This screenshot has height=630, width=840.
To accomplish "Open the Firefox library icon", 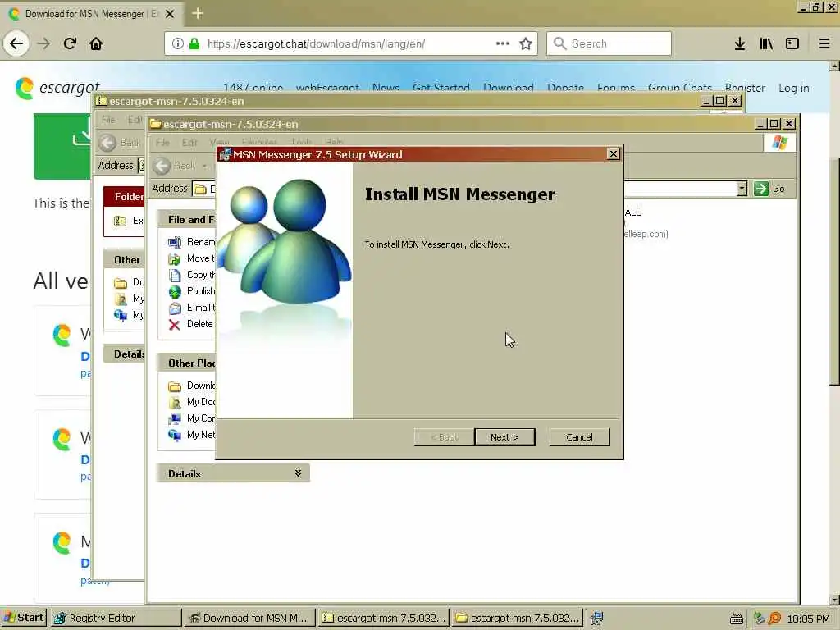I will pos(766,43).
